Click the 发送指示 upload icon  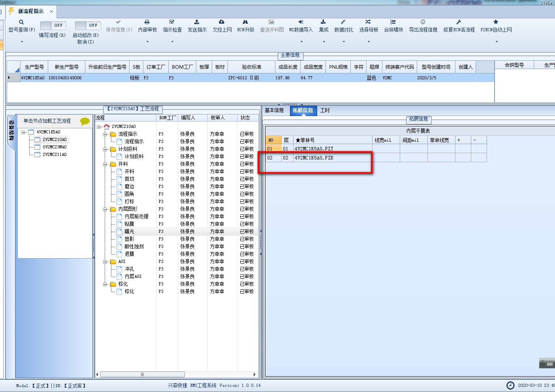197,22
